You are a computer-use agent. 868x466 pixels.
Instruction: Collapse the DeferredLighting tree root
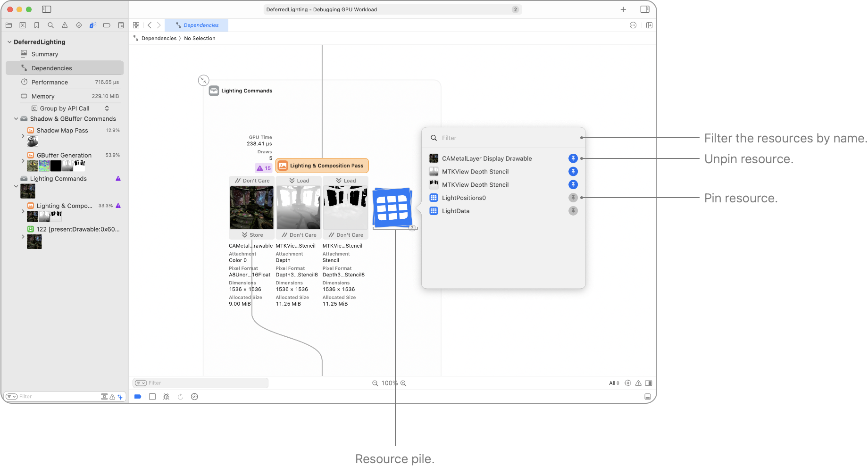pos(9,42)
